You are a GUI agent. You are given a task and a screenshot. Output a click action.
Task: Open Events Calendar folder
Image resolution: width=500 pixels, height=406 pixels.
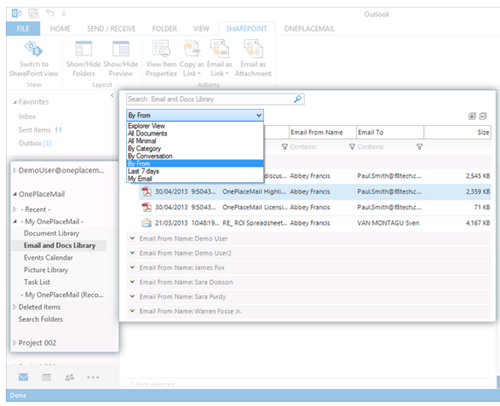[48, 257]
